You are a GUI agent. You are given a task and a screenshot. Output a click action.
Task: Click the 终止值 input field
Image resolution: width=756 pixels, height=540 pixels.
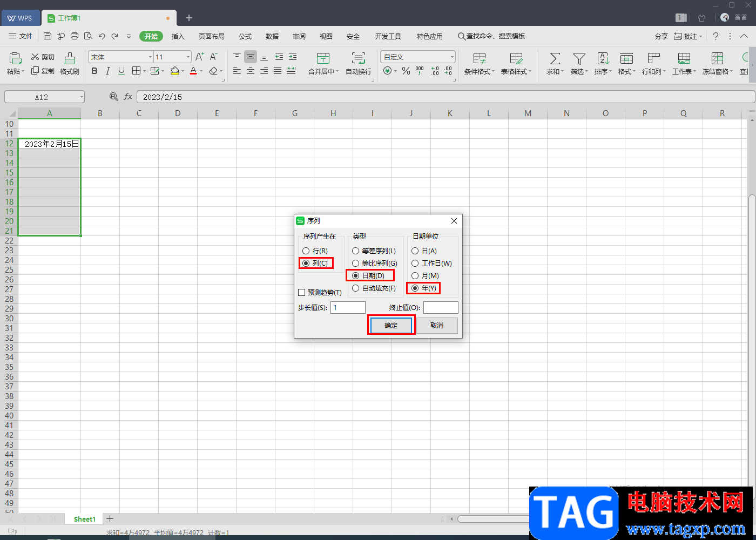pos(441,307)
